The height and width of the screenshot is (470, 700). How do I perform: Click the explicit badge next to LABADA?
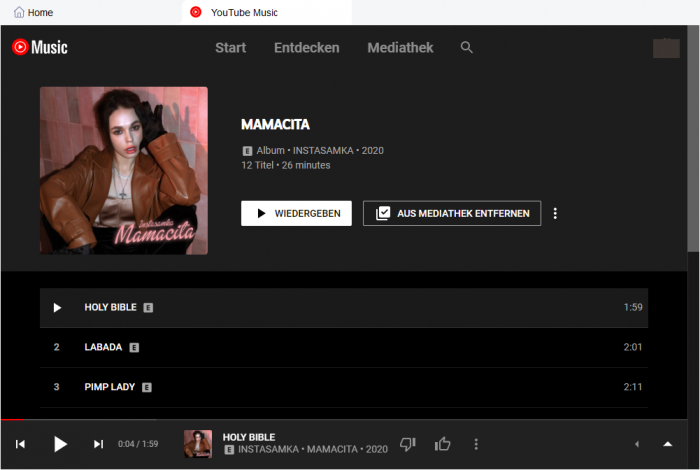tap(134, 348)
